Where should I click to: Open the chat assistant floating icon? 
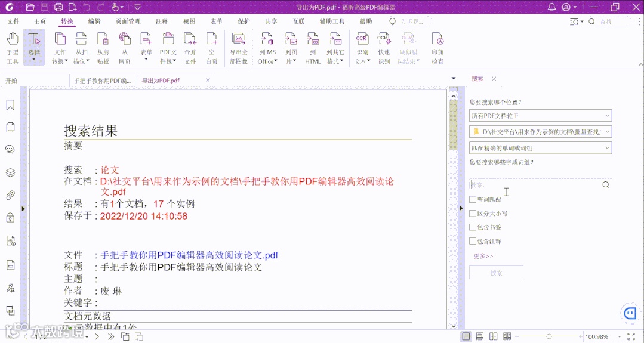(630, 313)
